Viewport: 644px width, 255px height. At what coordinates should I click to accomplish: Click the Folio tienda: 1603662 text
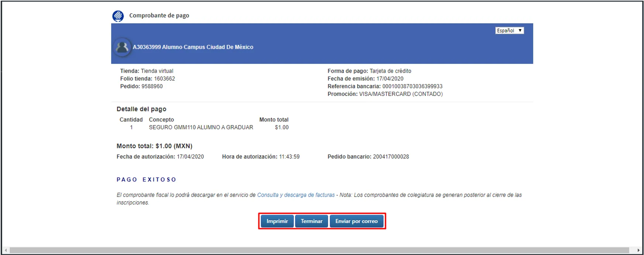[x=148, y=79]
